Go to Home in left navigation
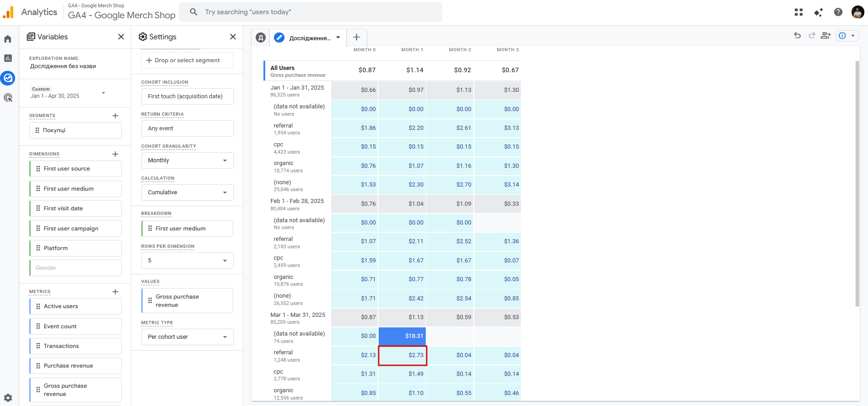The width and height of the screenshot is (868, 406). point(8,39)
